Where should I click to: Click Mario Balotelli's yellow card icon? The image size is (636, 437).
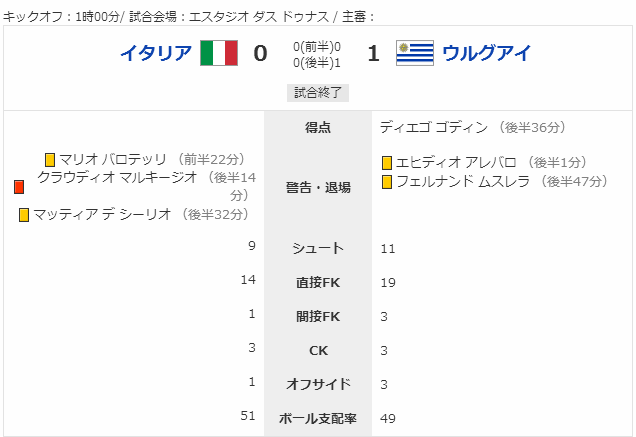[x=50, y=159]
